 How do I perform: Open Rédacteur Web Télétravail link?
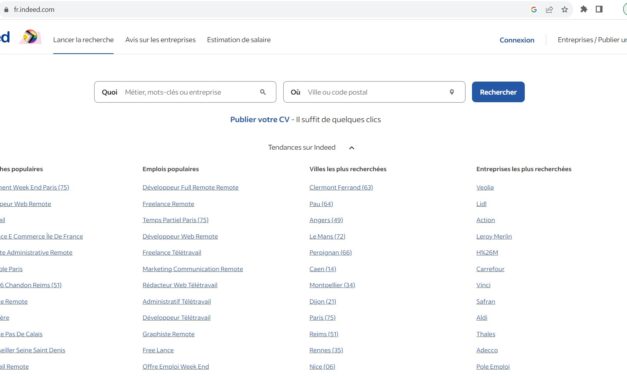click(x=180, y=285)
